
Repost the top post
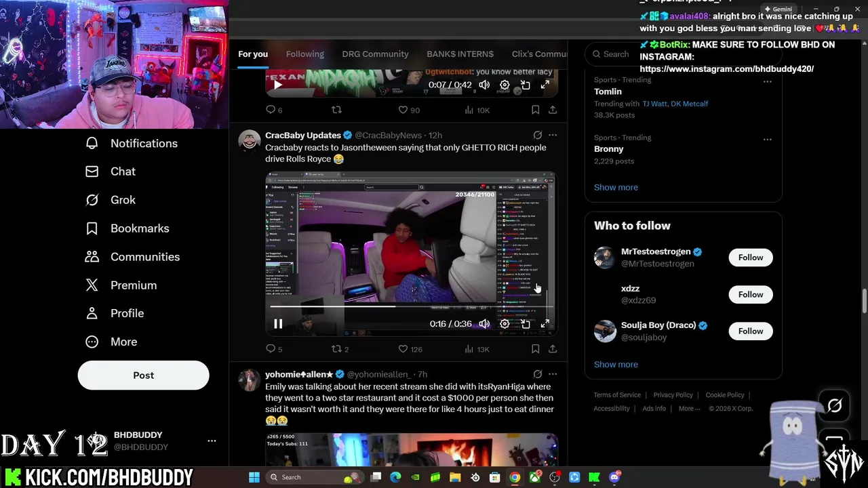click(336, 110)
